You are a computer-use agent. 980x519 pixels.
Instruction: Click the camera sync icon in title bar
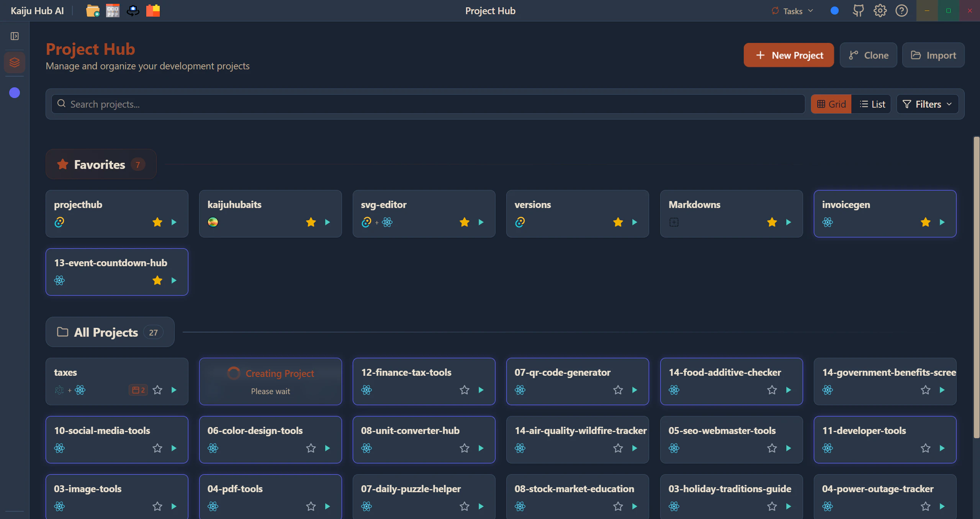133,11
